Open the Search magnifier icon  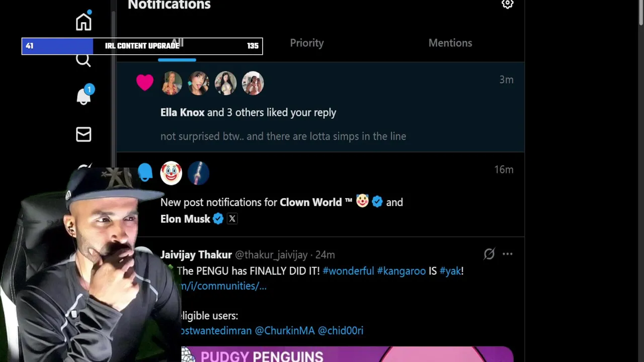point(84,60)
